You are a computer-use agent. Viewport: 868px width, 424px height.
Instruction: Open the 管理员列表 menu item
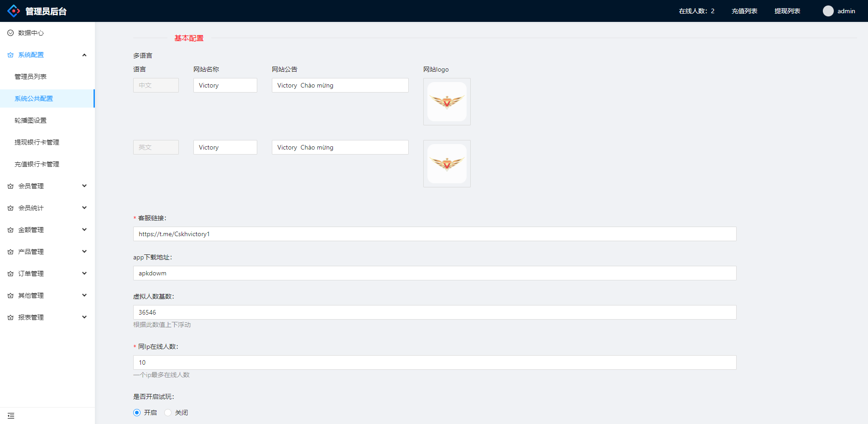[31, 77]
